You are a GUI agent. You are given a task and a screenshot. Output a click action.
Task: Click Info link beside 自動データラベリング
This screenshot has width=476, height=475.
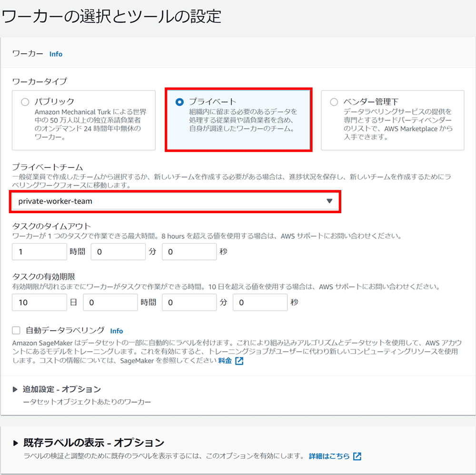117,331
